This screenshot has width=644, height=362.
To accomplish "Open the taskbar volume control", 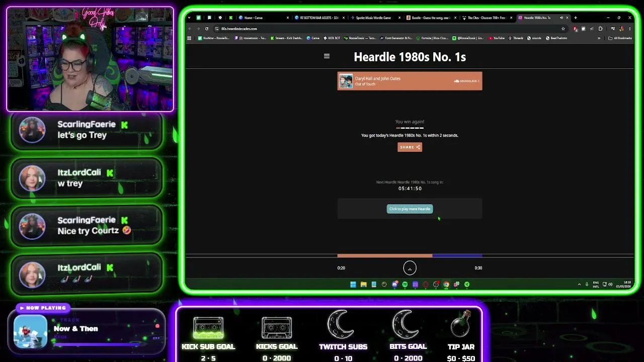I will [610, 285].
